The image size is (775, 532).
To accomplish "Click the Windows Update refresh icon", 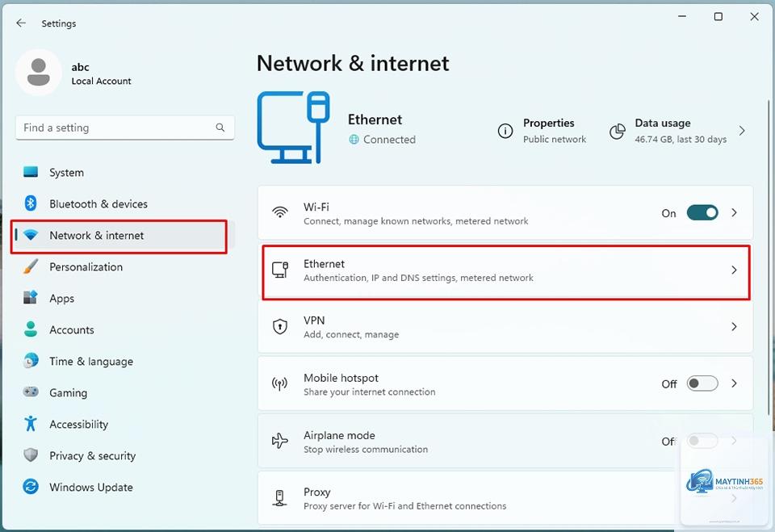I will point(31,487).
